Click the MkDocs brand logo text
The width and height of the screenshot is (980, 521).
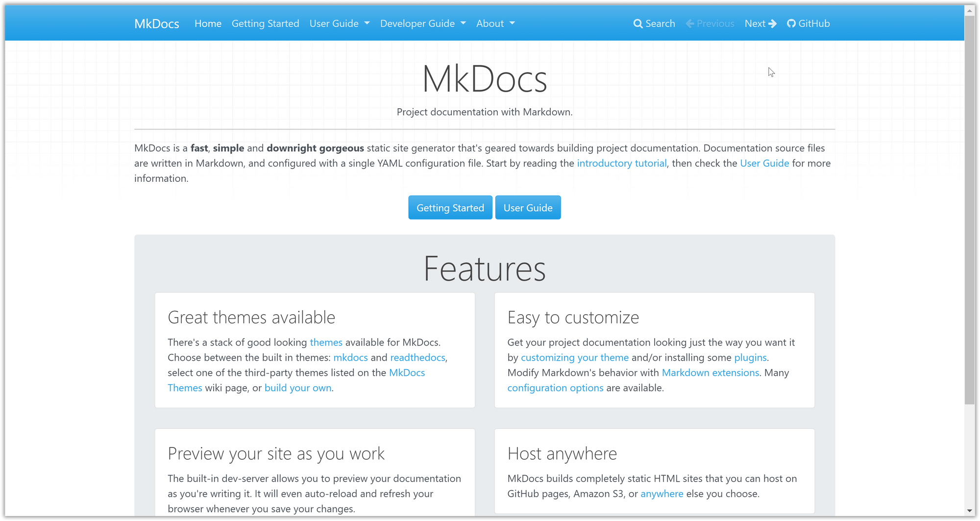tap(157, 24)
